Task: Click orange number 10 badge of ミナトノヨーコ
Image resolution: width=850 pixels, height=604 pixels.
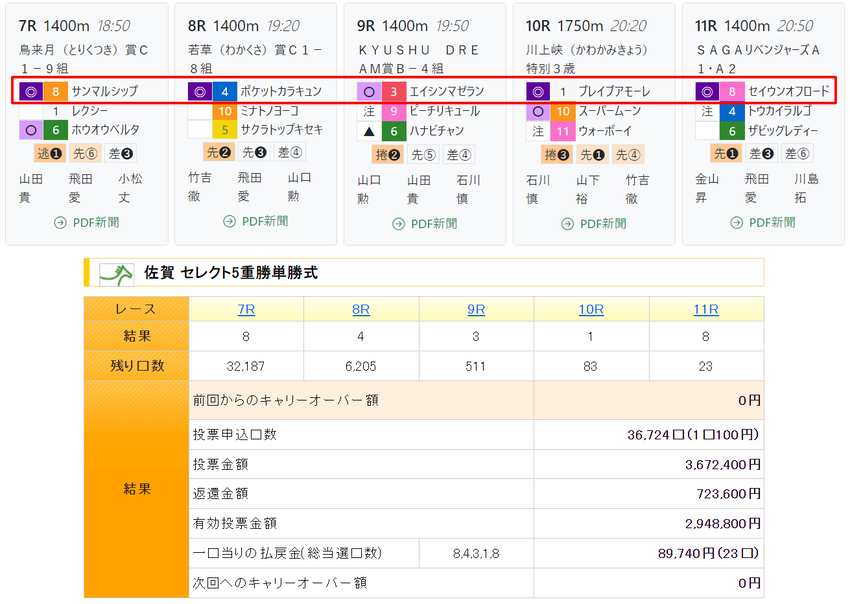Action: point(224,111)
